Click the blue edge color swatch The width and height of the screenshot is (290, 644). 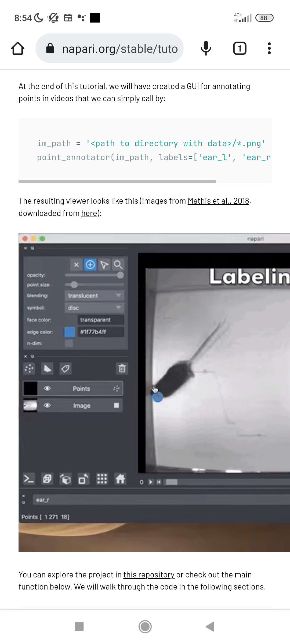tap(70, 332)
